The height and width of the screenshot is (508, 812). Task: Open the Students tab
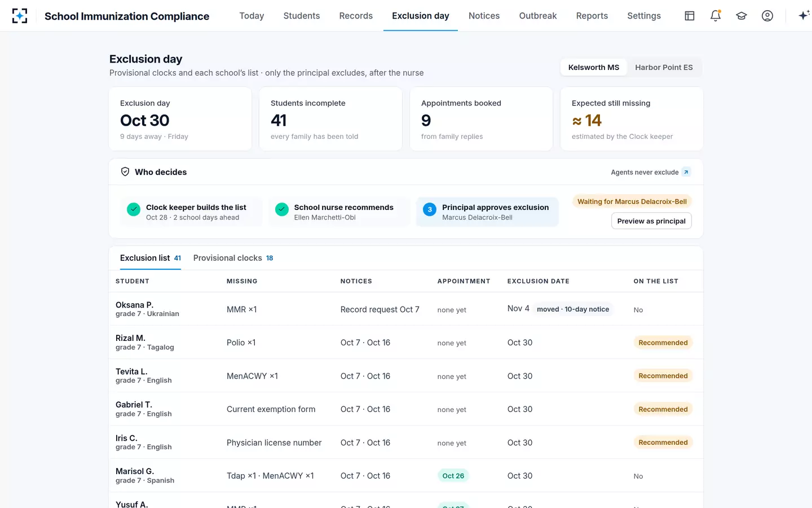coord(302,16)
